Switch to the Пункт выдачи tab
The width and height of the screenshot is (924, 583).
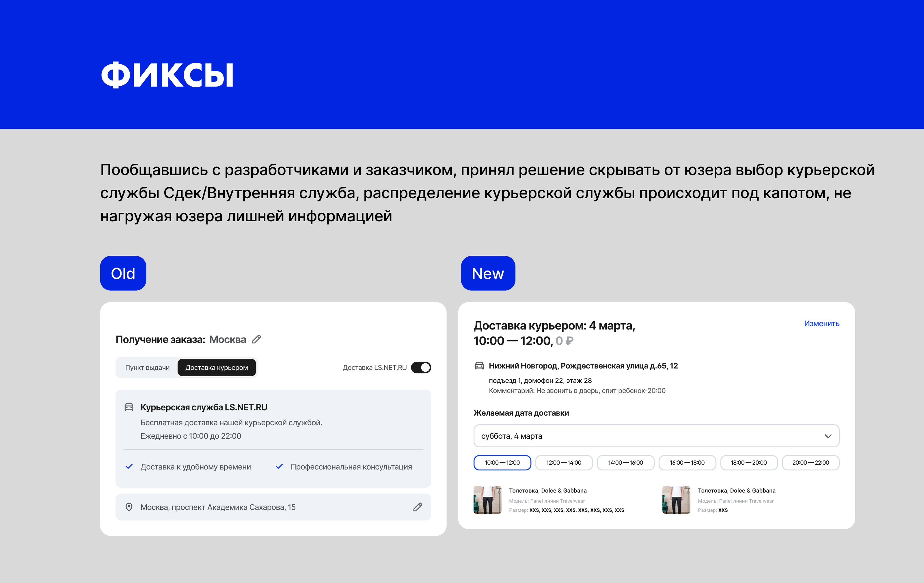pyautogui.click(x=147, y=367)
